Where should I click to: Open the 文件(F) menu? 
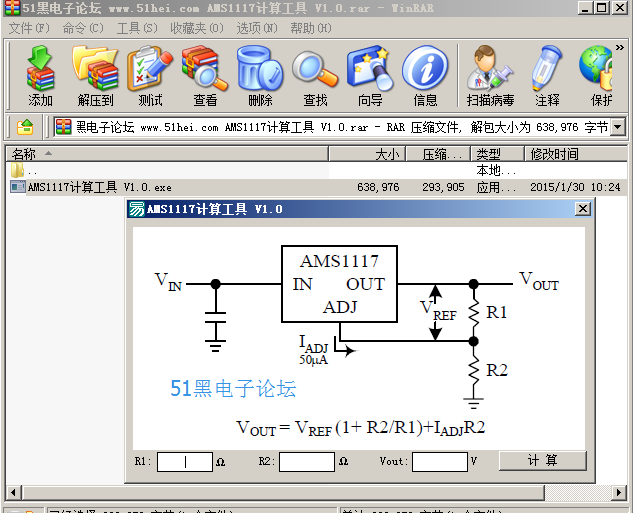pyautogui.click(x=29, y=28)
